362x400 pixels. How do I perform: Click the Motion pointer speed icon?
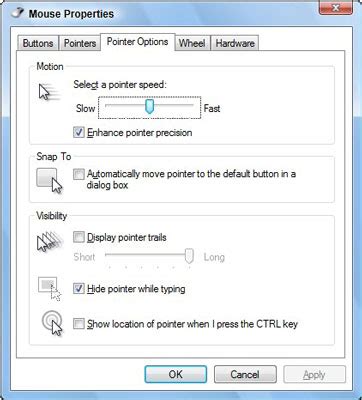(49, 92)
